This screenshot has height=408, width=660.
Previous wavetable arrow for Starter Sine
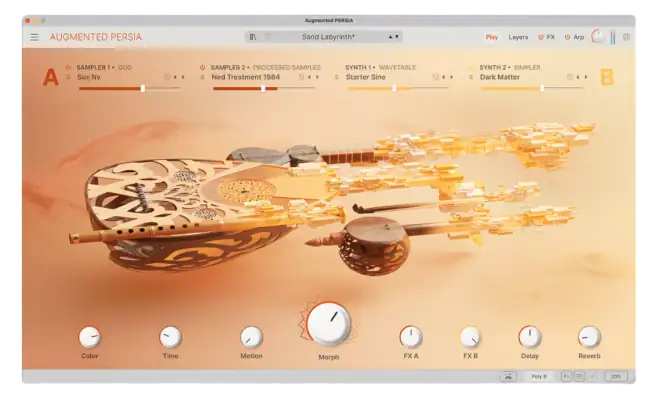(444, 77)
